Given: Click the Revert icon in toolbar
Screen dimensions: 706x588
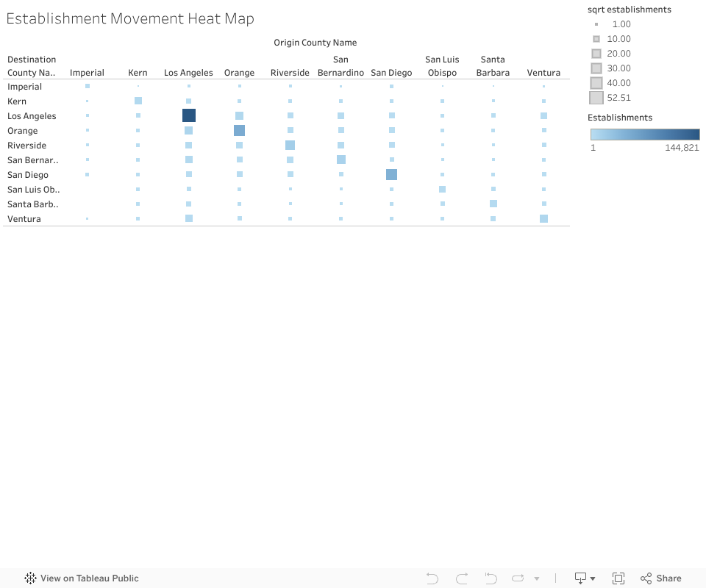Looking at the screenshot, I should (x=491, y=578).
